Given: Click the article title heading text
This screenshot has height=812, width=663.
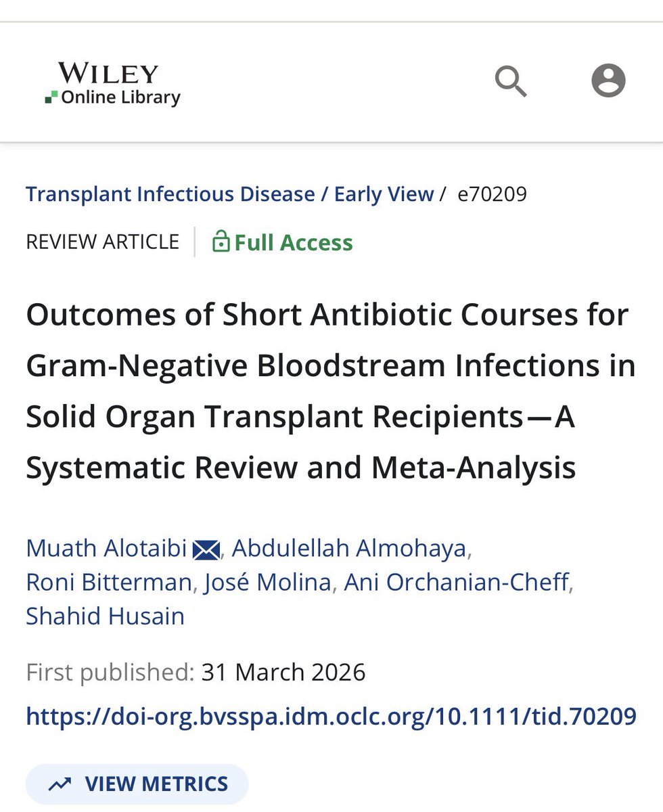Looking at the screenshot, I should (x=331, y=392).
